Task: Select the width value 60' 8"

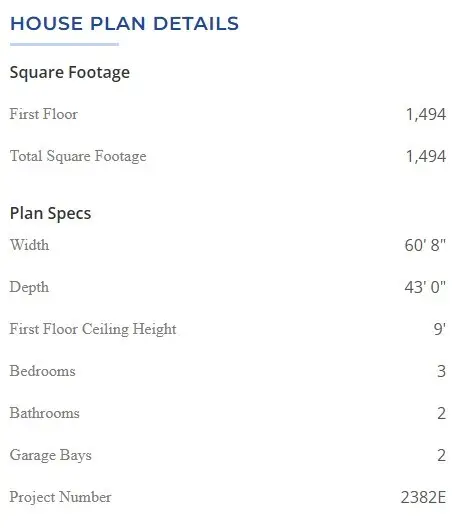Action: click(x=425, y=245)
